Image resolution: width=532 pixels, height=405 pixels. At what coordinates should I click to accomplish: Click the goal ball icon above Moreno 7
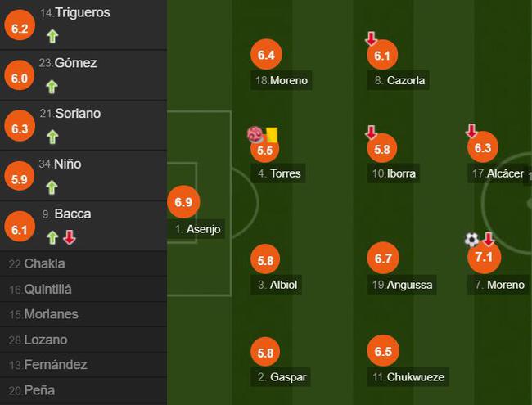point(471,240)
